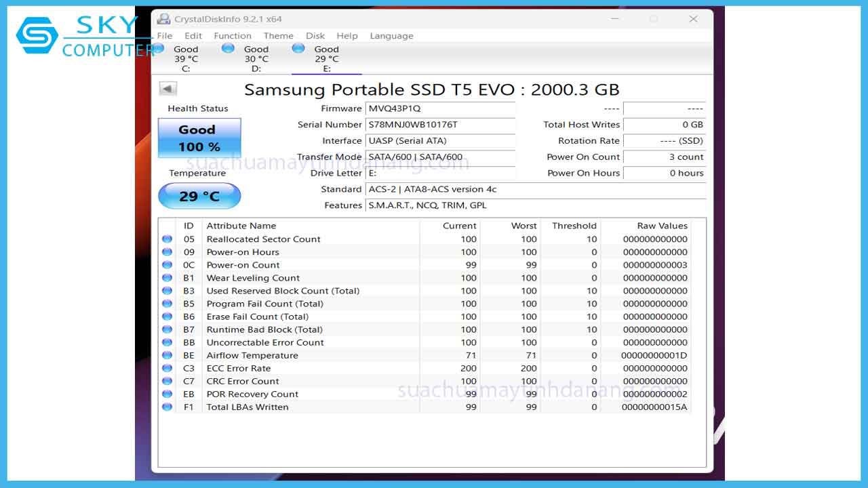Select the Airflow Temperature attribute name
This screenshot has width=868, height=488.
click(252, 355)
